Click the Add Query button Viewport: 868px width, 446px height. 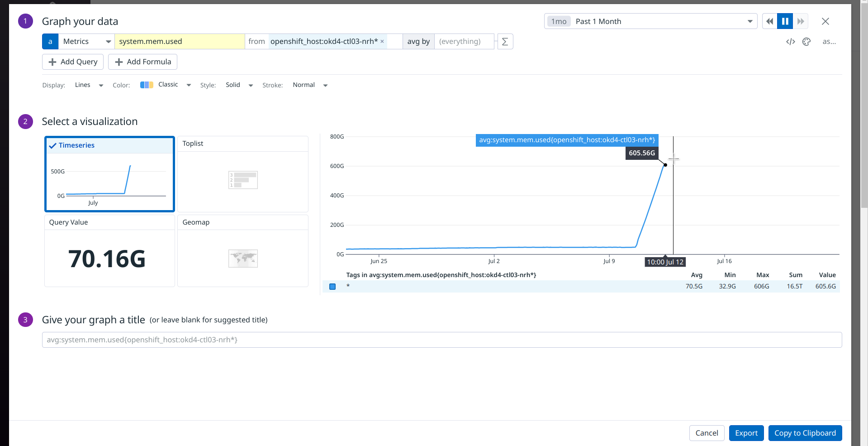click(72, 62)
